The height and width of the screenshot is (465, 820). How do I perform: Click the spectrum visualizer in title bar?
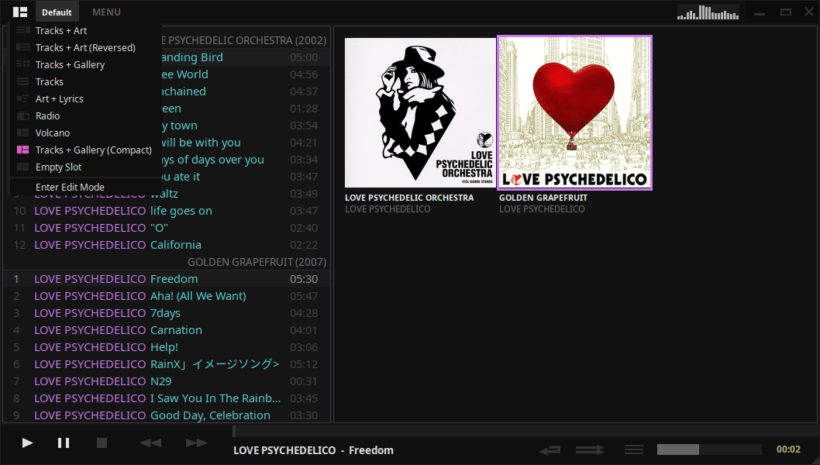click(x=708, y=12)
